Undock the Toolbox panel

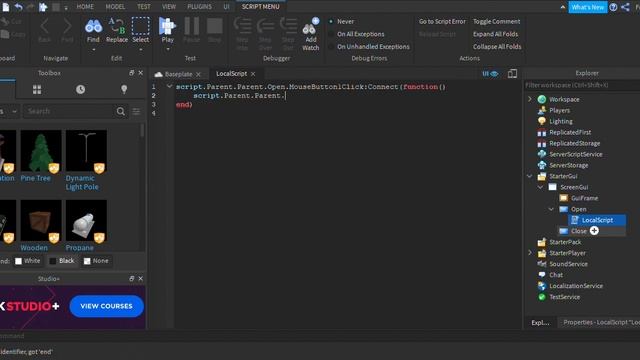[x=131, y=73]
